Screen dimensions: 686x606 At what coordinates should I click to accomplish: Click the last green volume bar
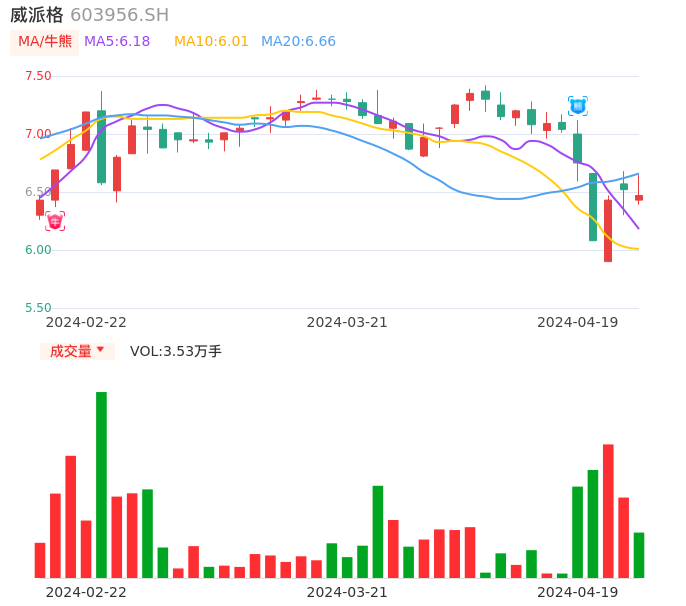tap(639, 555)
